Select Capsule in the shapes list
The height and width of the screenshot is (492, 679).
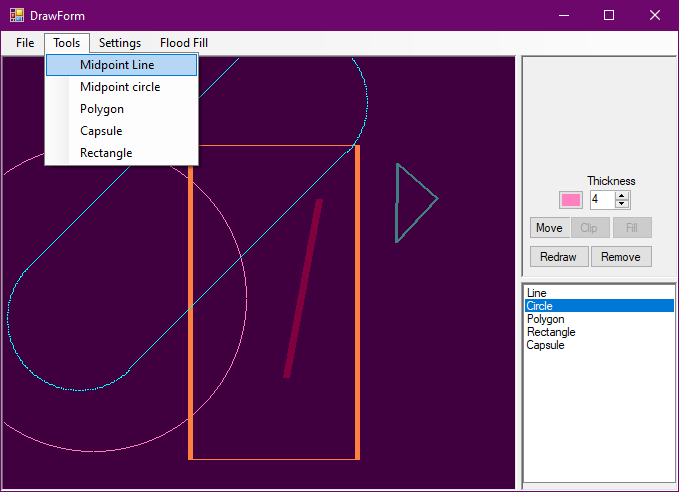(x=545, y=345)
